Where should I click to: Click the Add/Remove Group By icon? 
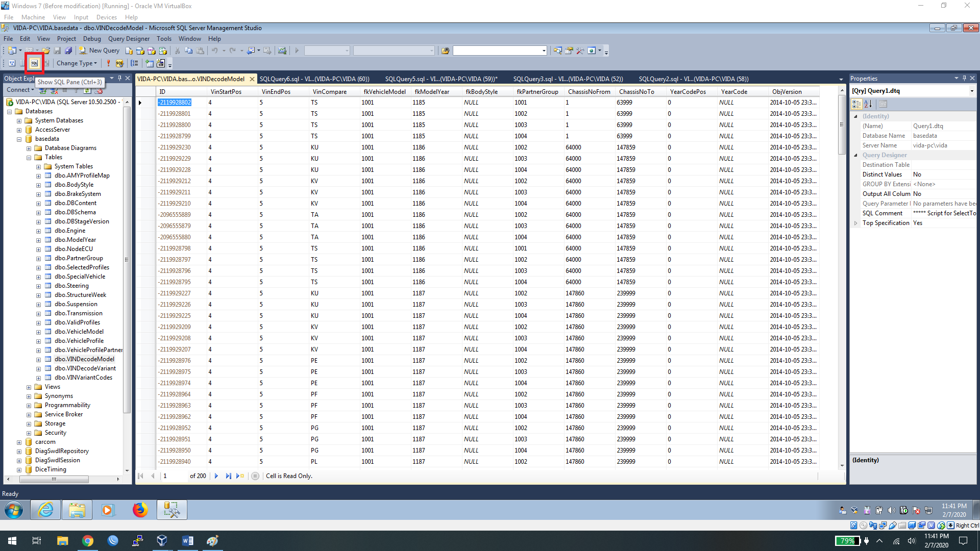click(x=134, y=63)
